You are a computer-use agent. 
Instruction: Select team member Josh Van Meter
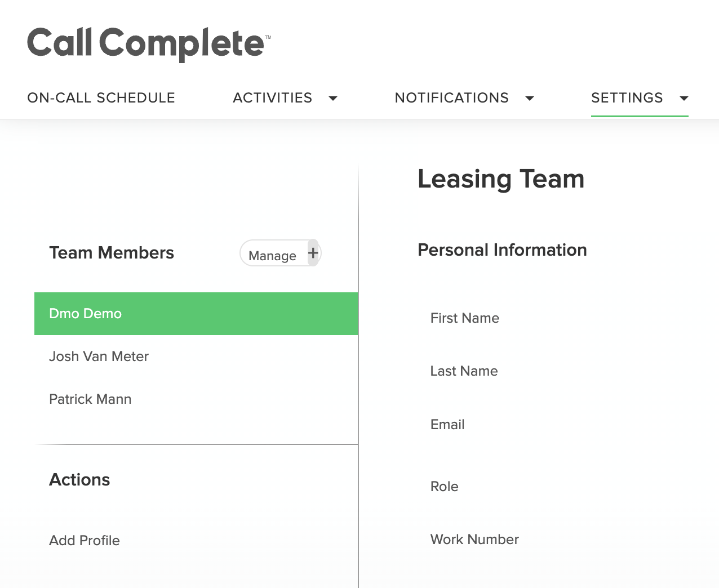click(x=196, y=357)
